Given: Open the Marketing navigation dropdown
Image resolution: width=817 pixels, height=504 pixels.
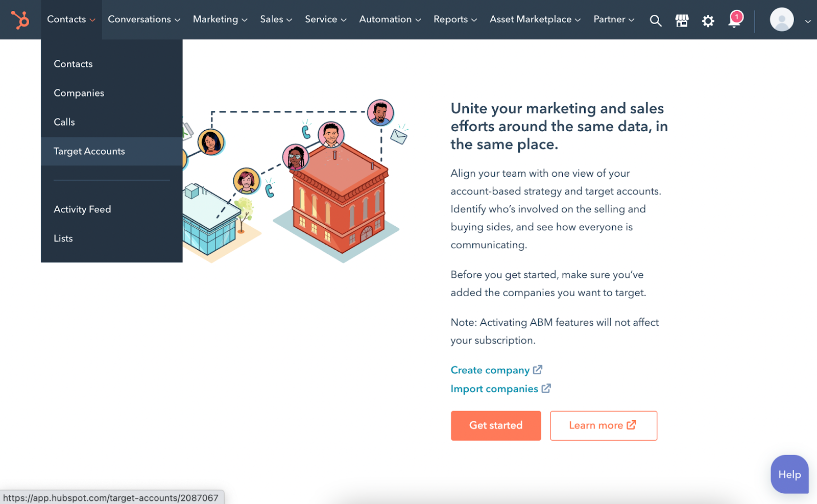Looking at the screenshot, I should click(x=220, y=19).
